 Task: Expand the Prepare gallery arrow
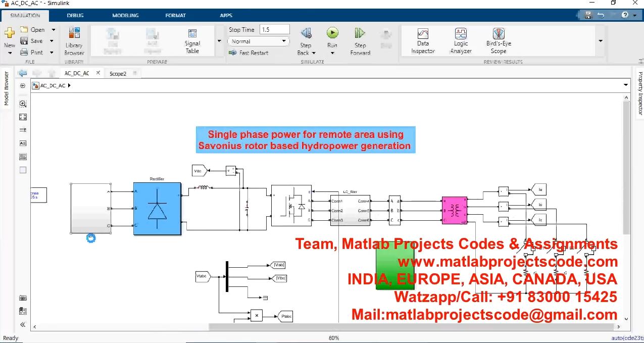[219, 41]
